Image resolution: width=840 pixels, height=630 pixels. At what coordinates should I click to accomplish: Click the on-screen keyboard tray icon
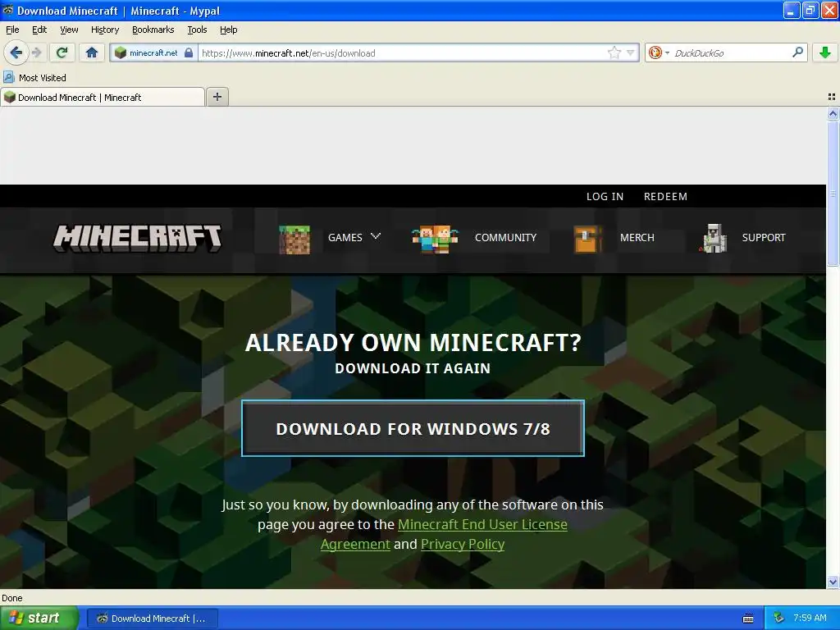coord(748,619)
